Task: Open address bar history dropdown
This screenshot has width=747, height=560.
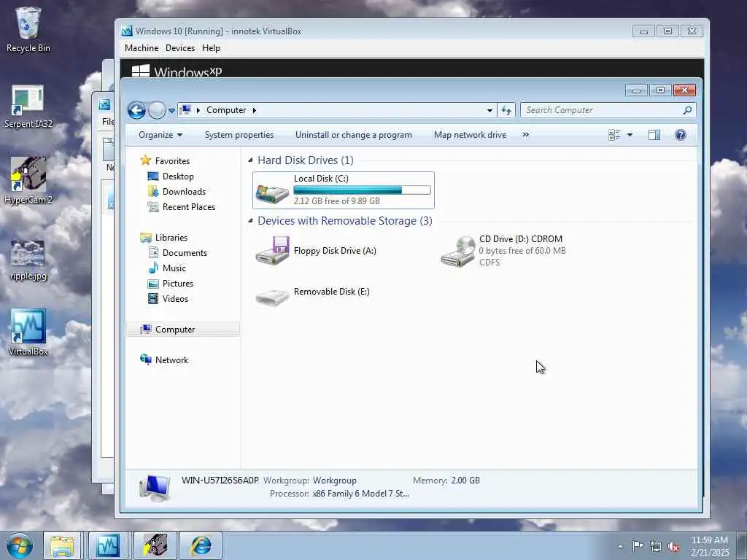Action: pyautogui.click(x=489, y=111)
